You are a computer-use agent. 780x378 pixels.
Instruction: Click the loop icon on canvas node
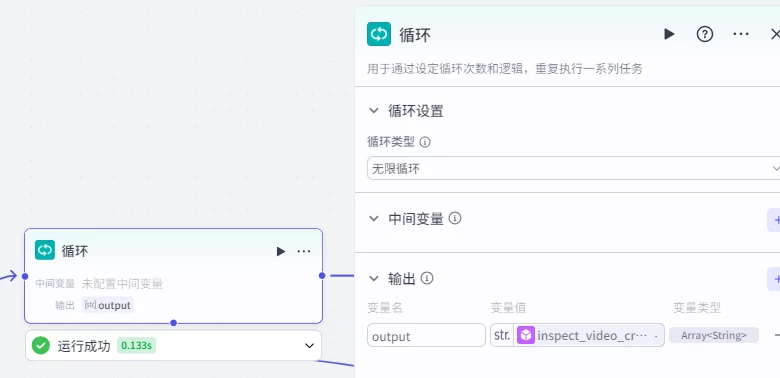tap(45, 250)
